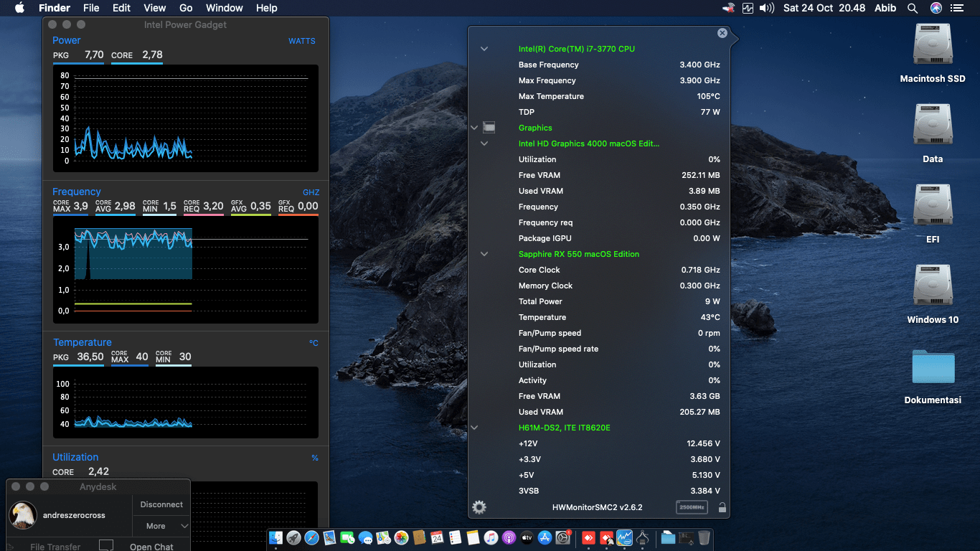Open the Go menu
Screen dimensions: 980x551
point(186,8)
